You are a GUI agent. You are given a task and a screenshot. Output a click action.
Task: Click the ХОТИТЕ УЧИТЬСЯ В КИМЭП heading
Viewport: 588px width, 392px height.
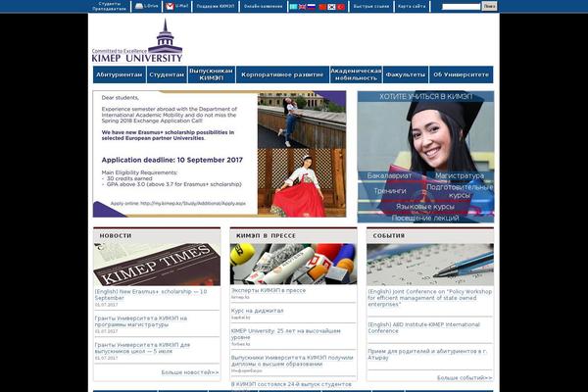(x=425, y=96)
